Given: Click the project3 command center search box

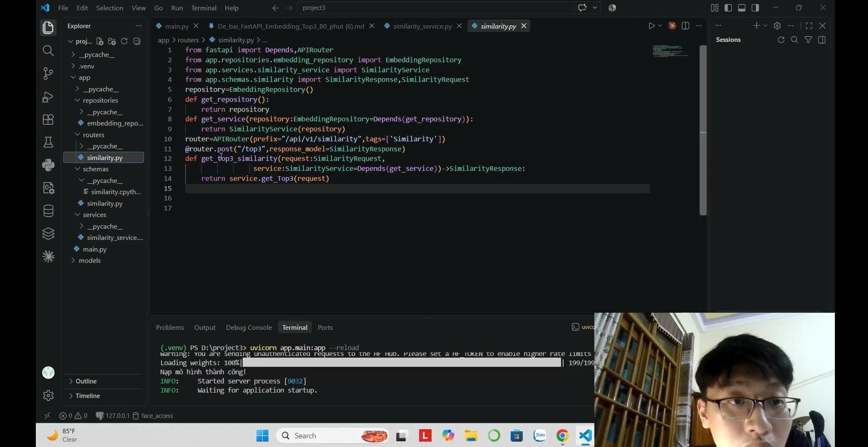Looking at the screenshot, I should point(435,8).
